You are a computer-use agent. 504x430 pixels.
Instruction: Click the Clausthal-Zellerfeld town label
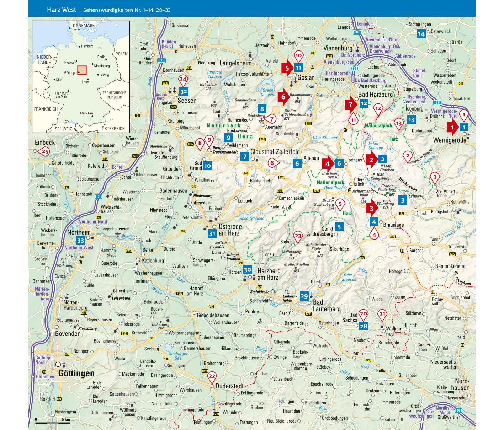275,151
